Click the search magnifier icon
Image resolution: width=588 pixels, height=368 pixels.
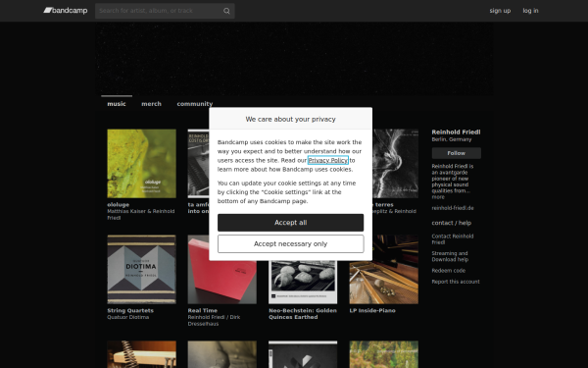(226, 11)
